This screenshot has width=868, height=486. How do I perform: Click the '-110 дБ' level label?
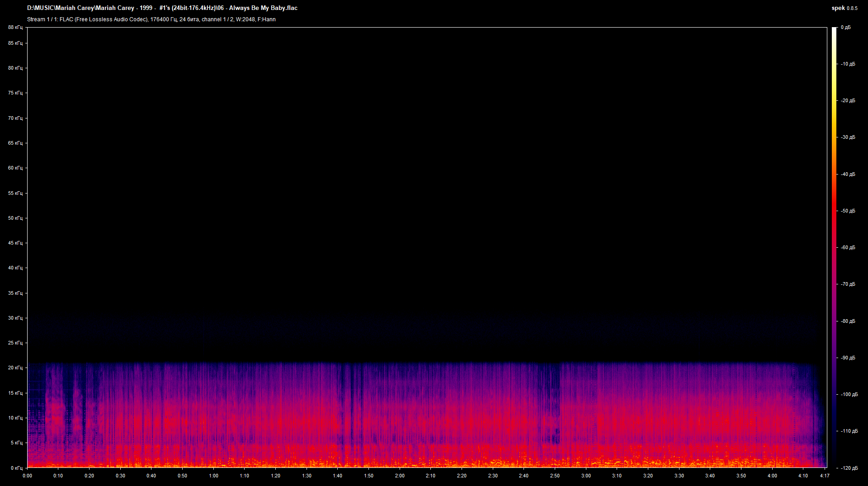[x=849, y=431]
